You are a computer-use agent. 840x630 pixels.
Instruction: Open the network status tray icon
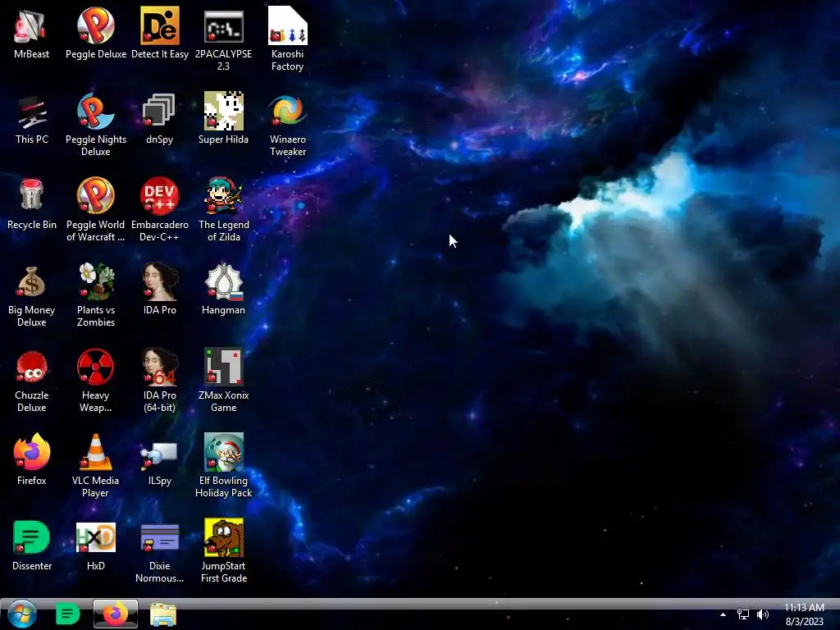pyautogui.click(x=743, y=614)
